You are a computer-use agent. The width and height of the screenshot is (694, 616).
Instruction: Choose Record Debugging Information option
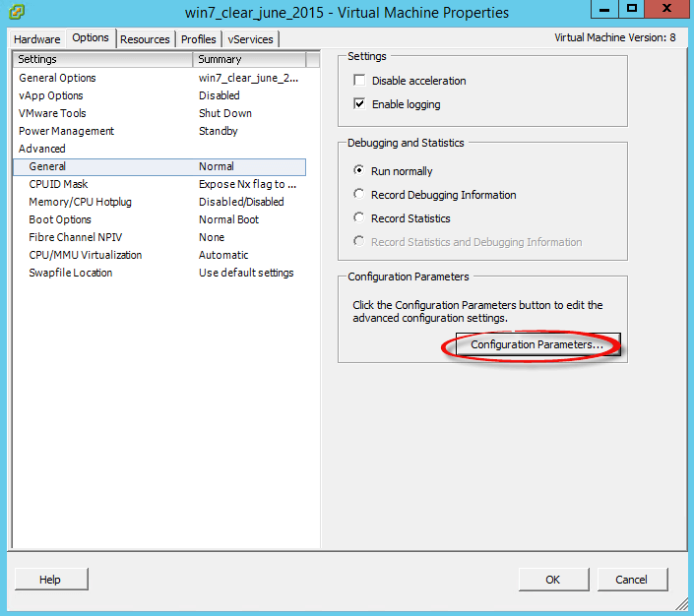(x=359, y=194)
